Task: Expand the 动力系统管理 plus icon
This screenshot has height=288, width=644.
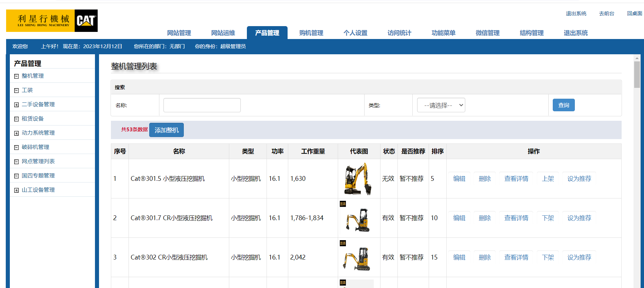Action: coord(16,133)
